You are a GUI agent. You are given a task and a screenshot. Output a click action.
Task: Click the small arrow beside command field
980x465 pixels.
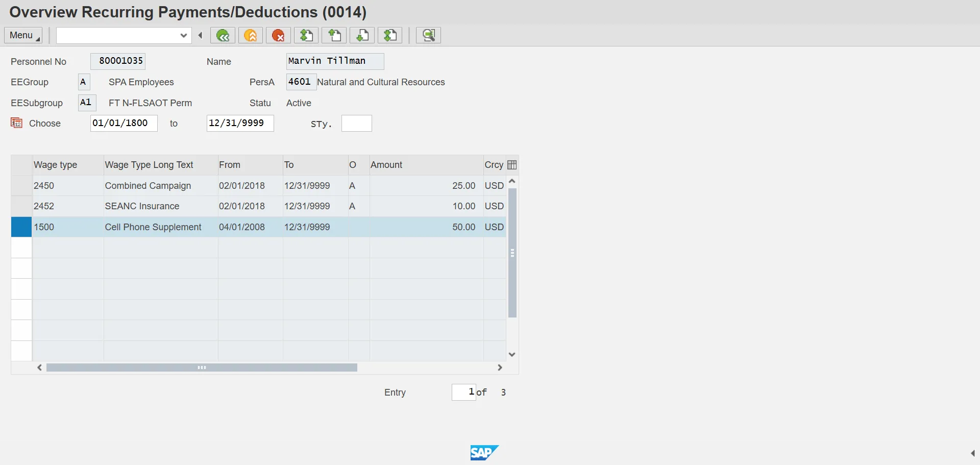pos(200,35)
